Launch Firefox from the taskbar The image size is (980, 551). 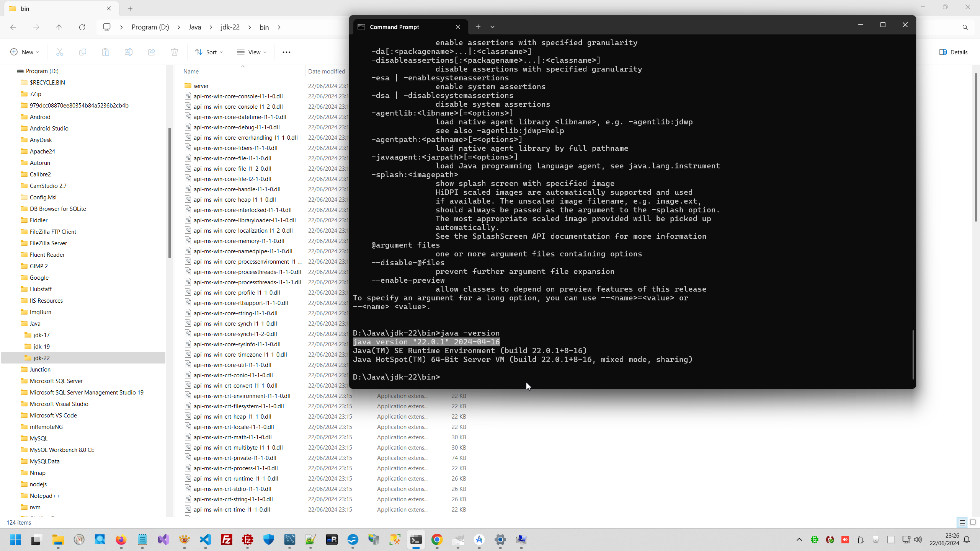point(121,540)
